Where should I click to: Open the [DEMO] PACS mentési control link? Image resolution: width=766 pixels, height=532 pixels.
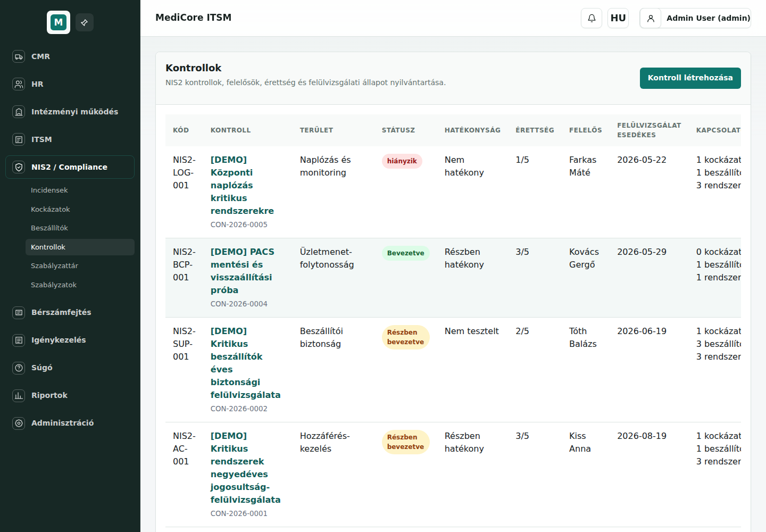point(243,271)
